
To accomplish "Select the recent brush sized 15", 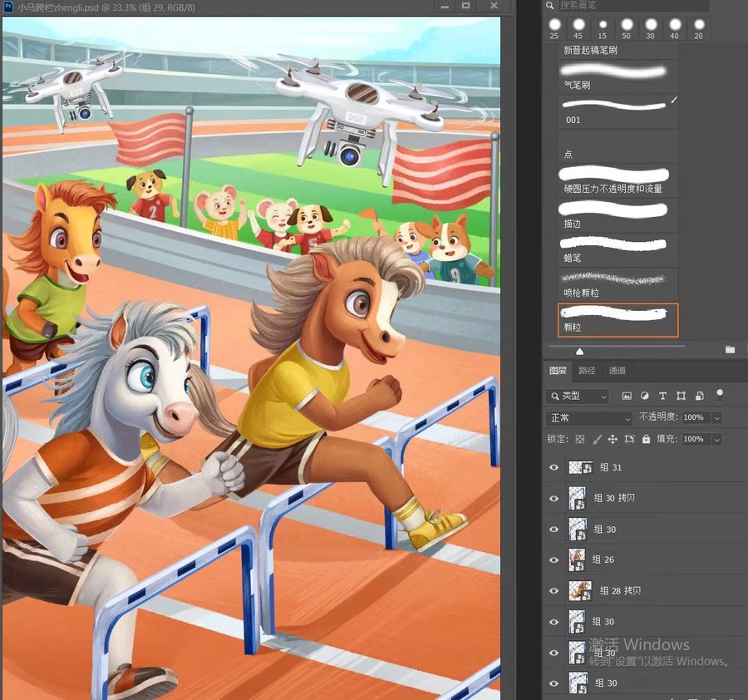I will 603,28.
